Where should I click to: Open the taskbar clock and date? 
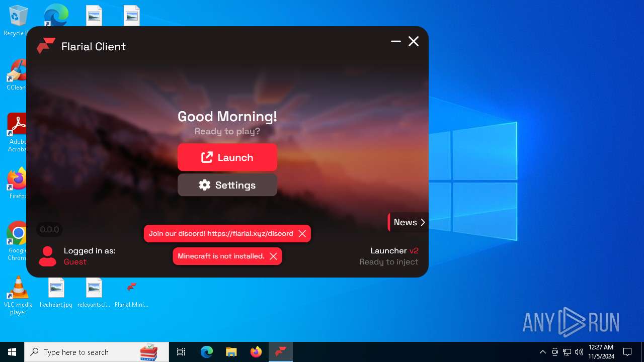pyautogui.click(x=601, y=352)
